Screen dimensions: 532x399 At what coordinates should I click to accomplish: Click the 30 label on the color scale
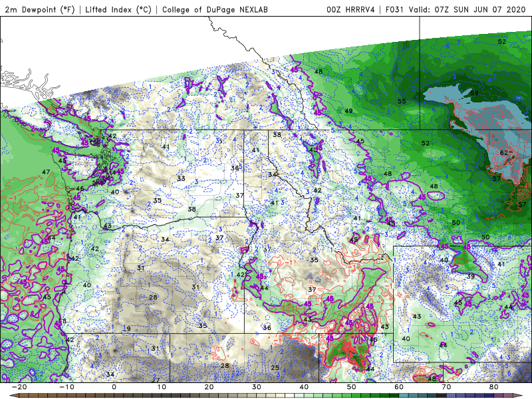[257, 387]
